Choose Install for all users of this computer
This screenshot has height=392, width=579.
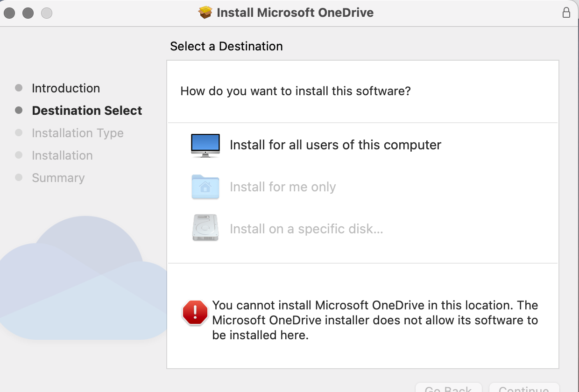335,145
